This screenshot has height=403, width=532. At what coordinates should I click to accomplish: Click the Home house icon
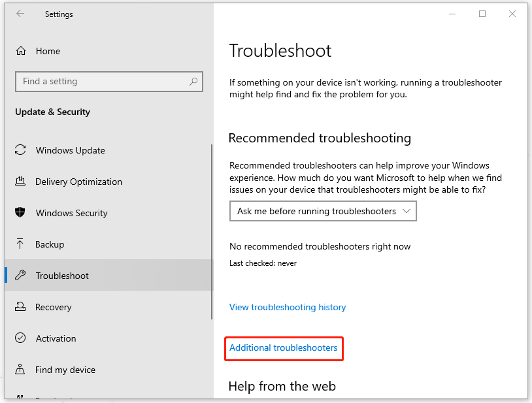point(20,51)
